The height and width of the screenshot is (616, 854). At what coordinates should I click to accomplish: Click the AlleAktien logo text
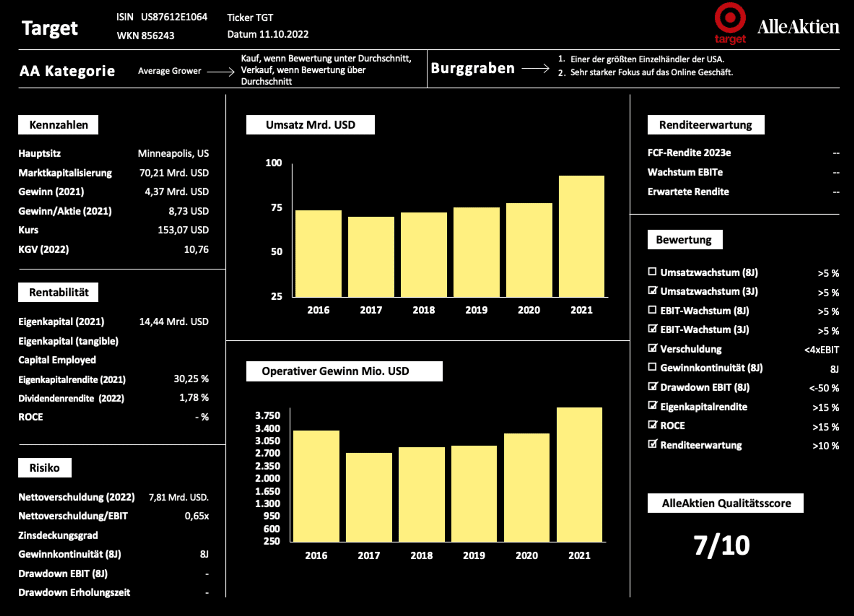[798, 27]
